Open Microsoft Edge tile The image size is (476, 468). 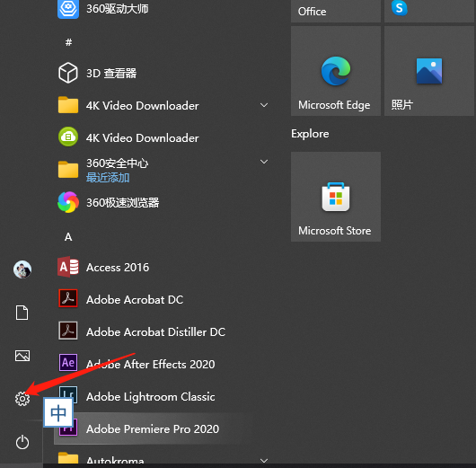pos(336,71)
